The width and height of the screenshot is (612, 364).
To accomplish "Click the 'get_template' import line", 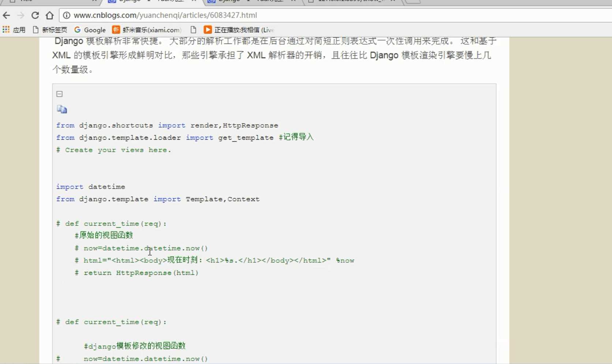I will pyautogui.click(x=185, y=137).
